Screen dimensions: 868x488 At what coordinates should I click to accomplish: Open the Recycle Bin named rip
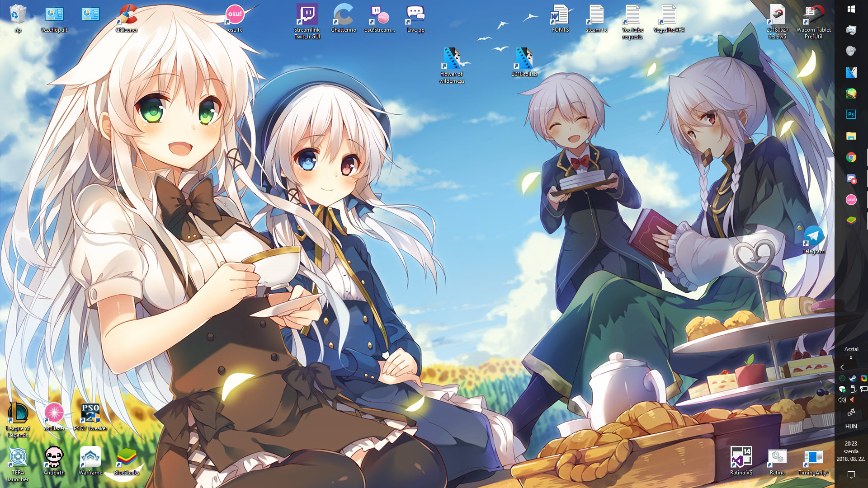pos(18,18)
